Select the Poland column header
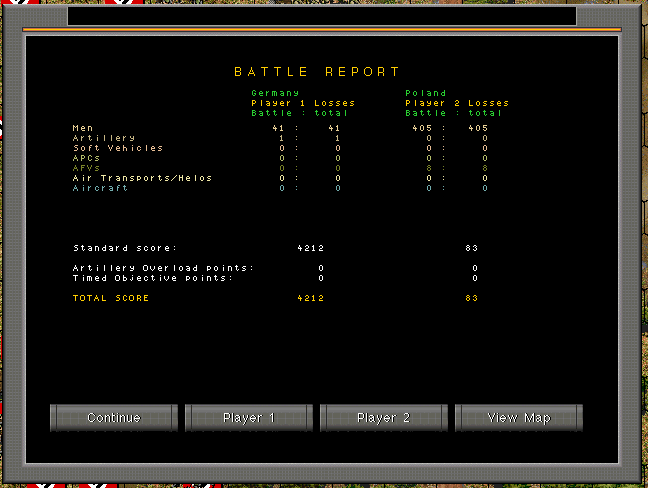Screen dimensions: 648x488 tap(426, 93)
